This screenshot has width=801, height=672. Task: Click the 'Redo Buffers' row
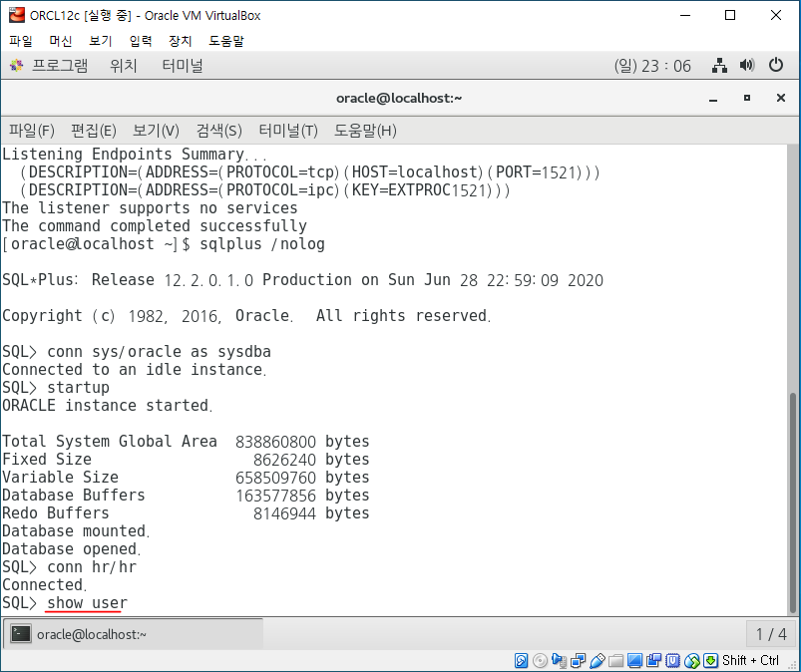186,513
